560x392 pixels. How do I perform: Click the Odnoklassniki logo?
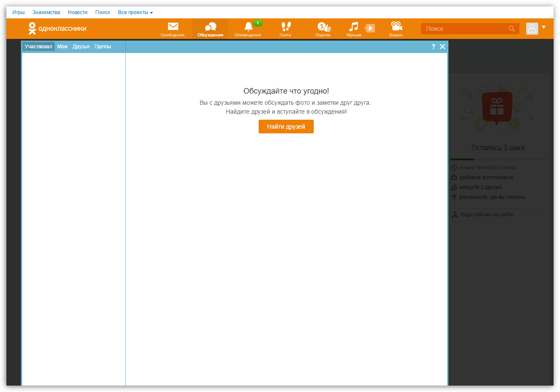57,29
